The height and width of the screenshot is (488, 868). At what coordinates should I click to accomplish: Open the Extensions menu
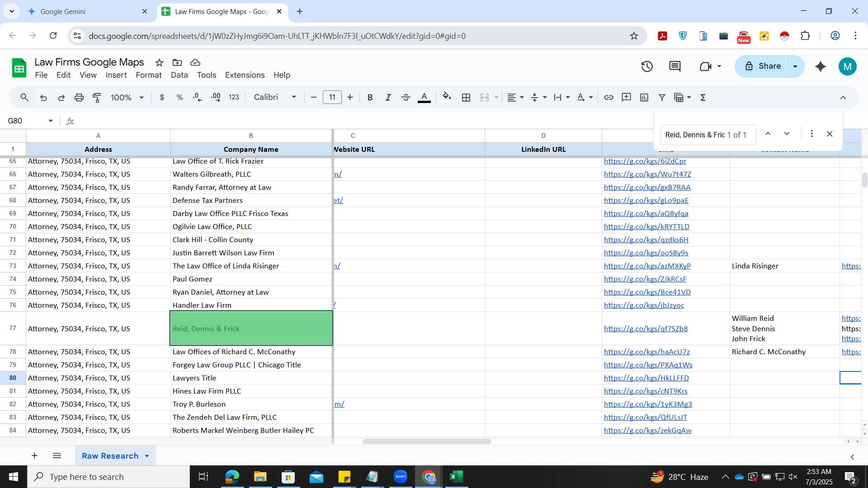click(245, 75)
